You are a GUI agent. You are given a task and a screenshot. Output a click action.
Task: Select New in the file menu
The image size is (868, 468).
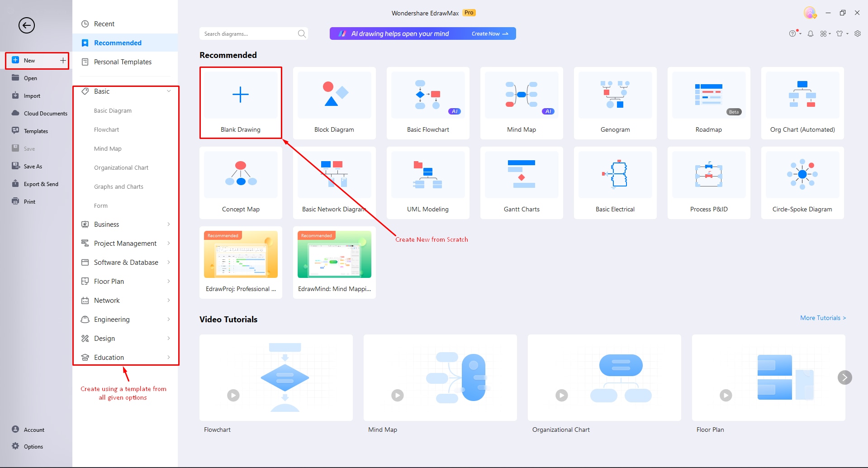37,60
